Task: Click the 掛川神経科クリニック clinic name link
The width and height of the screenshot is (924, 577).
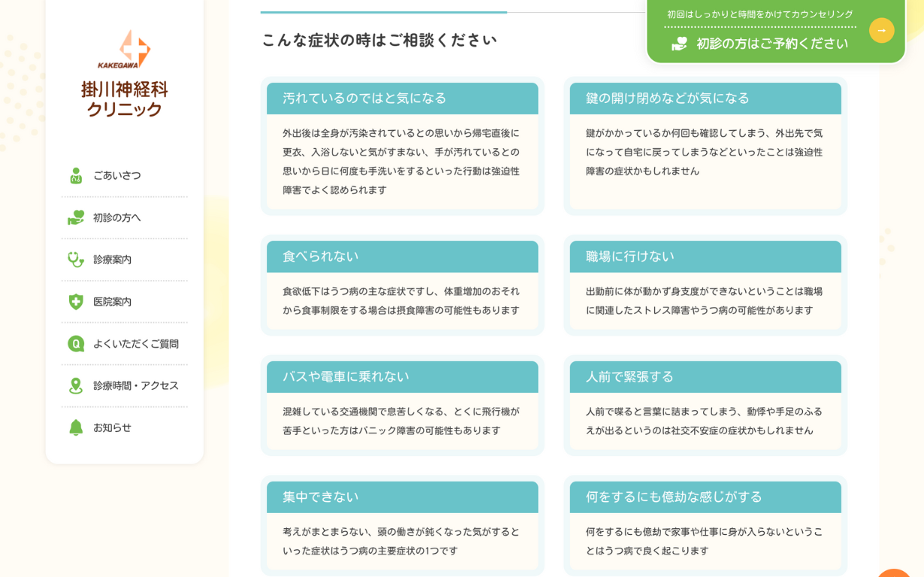Action: tap(125, 99)
